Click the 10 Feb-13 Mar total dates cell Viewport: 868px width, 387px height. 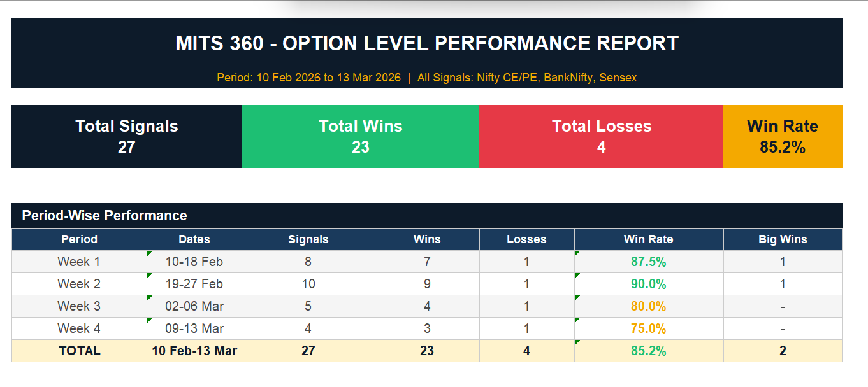[194, 351]
